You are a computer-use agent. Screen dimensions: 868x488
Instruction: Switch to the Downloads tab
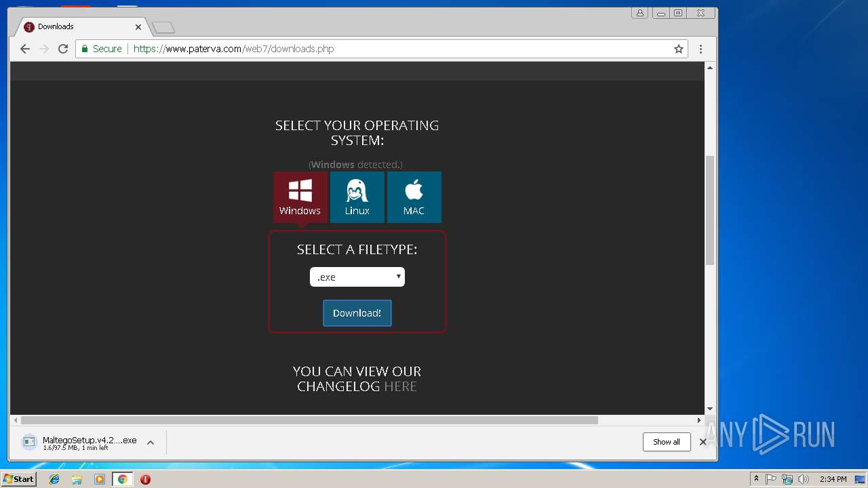[81, 27]
